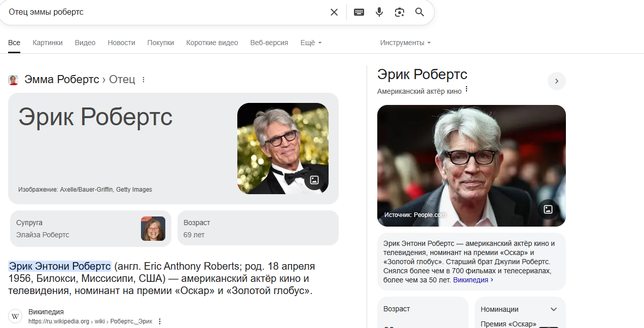Open the on-screen keyboard input tool
The width and height of the screenshot is (644, 328).
pyautogui.click(x=359, y=12)
